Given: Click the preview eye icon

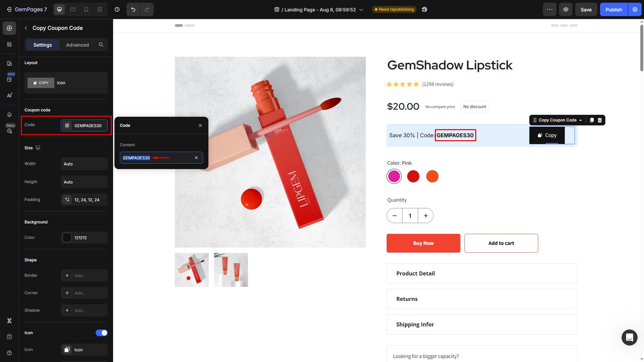Looking at the screenshot, I should [x=566, y=9].
